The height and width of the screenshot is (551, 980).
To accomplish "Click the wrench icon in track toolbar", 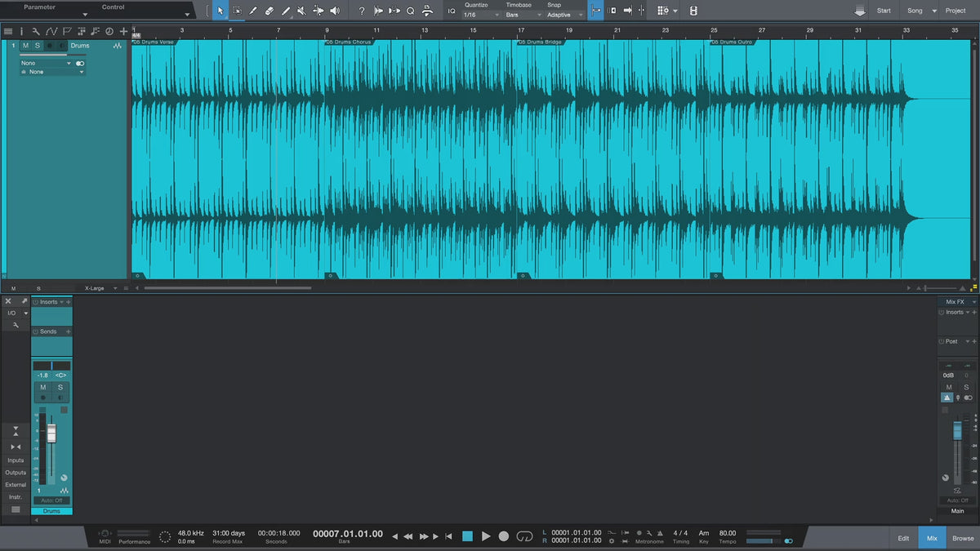I will click(36, 31).
